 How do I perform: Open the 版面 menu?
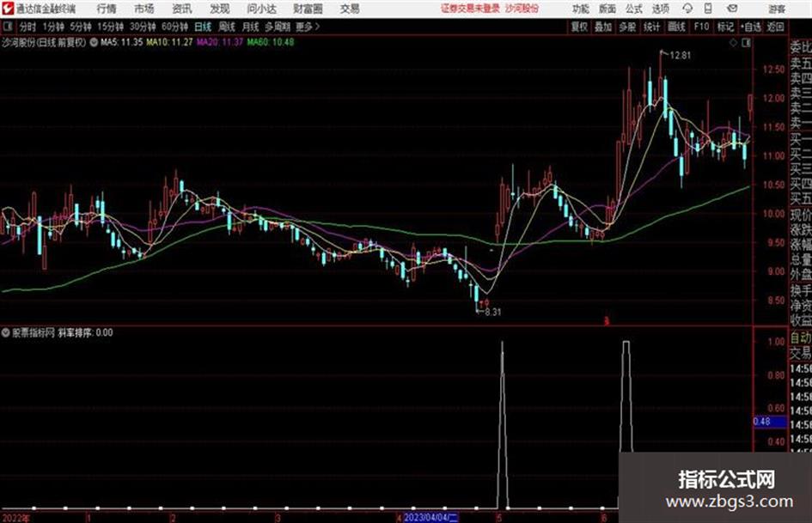click(607, 9)
